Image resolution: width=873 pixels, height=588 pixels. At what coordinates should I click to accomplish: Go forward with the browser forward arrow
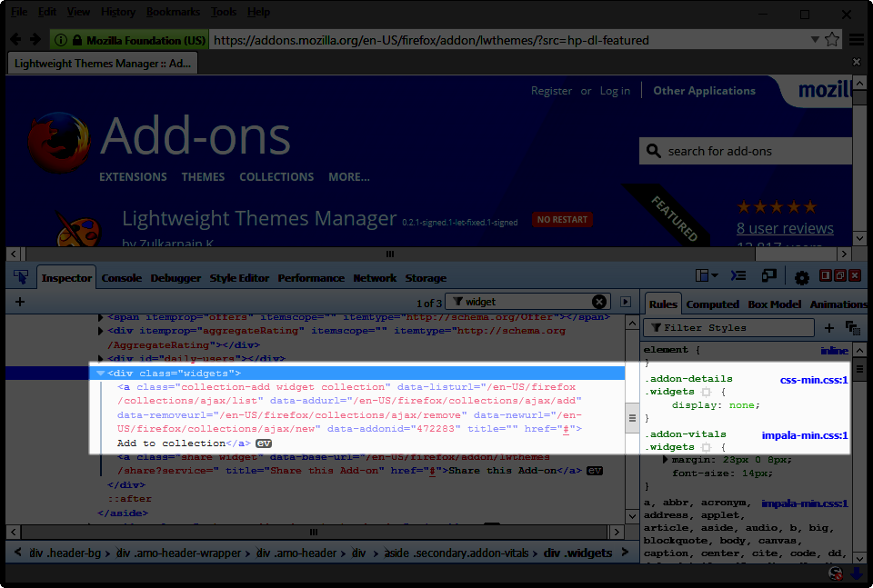[35, 39]
